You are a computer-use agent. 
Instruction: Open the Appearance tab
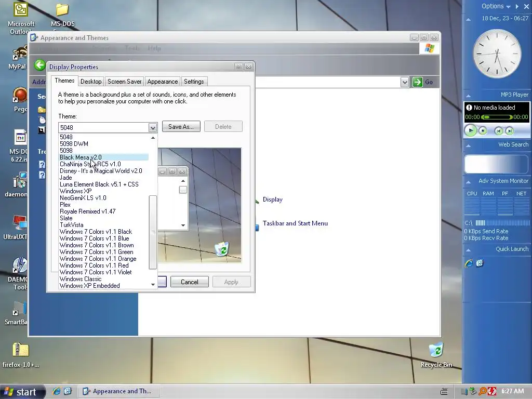pos(163,82)
